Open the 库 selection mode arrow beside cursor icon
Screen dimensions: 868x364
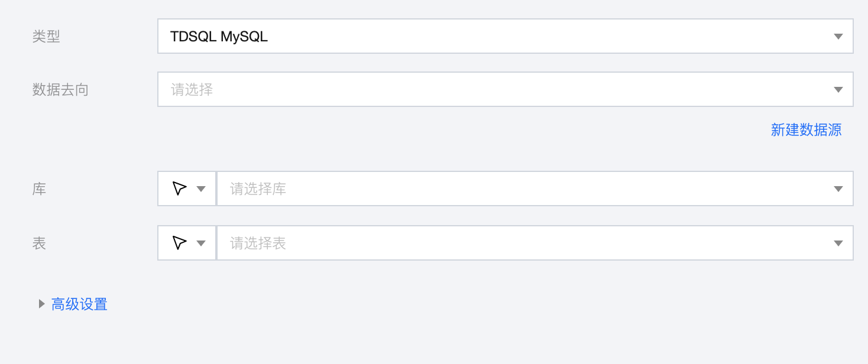point(201,189)
